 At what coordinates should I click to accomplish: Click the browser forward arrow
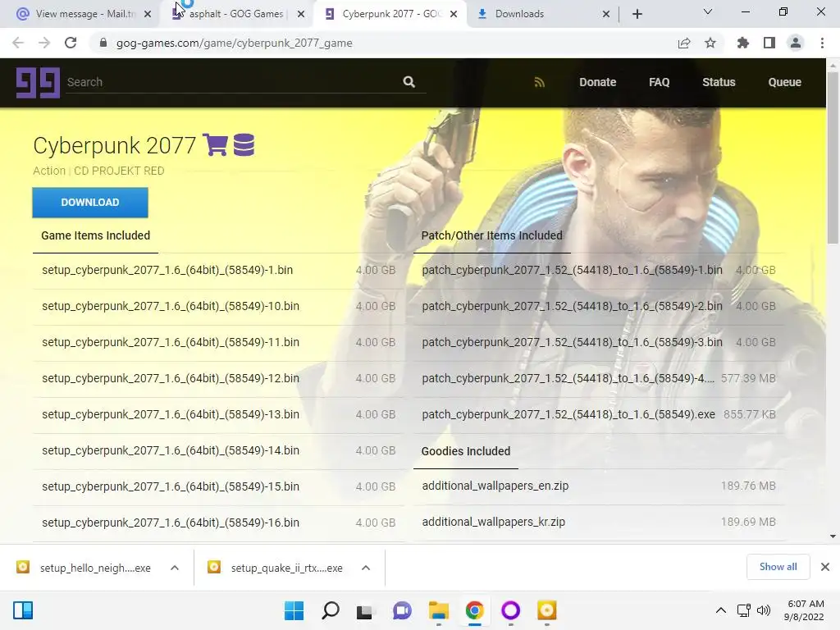coord(44,43)
